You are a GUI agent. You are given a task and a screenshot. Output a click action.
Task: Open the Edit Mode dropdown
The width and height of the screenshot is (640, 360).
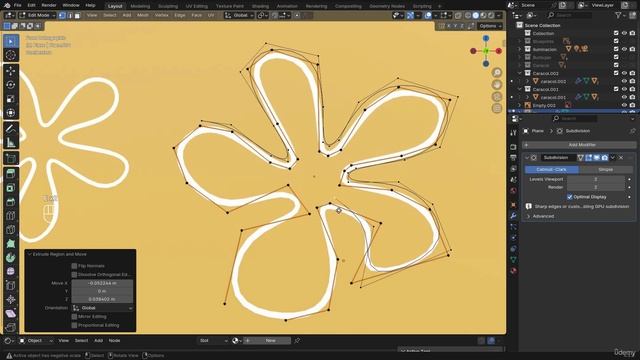37,16
